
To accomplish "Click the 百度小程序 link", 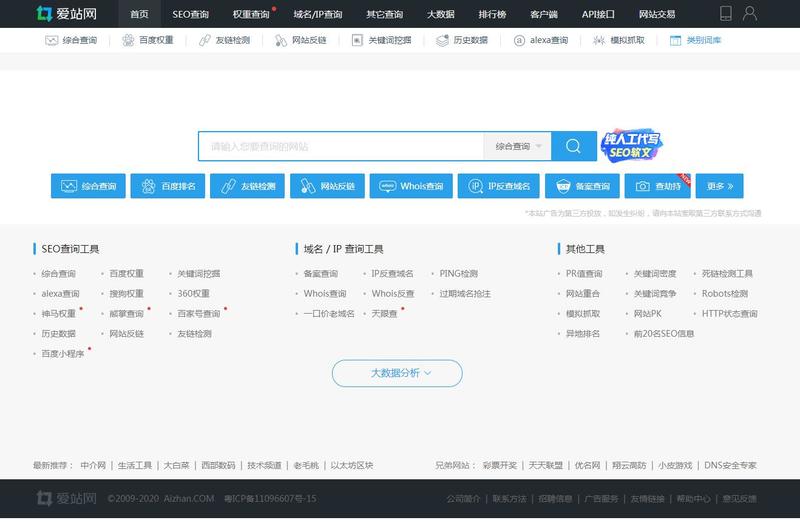I will pyautogui.click(x=62, y=354).
